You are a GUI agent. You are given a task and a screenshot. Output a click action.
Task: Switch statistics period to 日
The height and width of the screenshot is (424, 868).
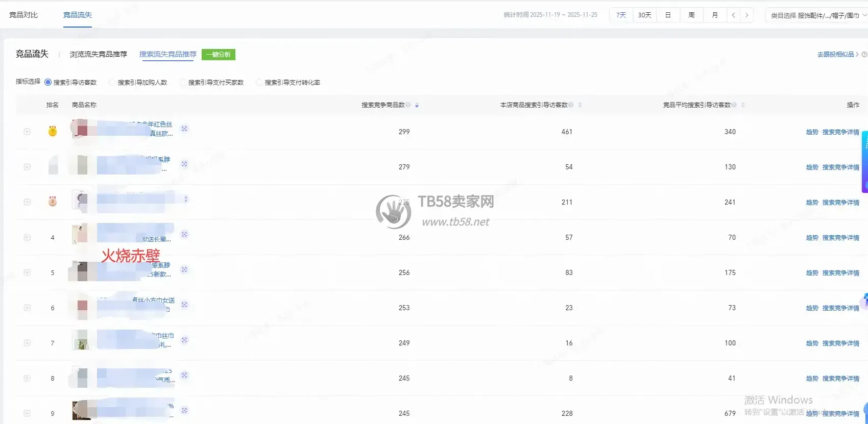[668, 15]
